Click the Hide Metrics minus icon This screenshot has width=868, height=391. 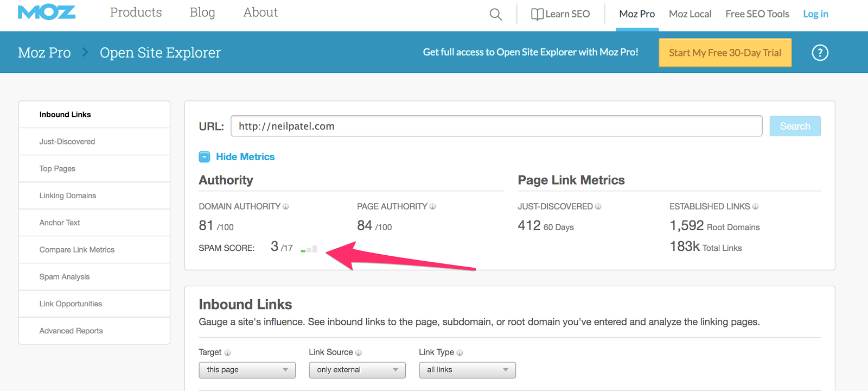[x=205, y=157]
